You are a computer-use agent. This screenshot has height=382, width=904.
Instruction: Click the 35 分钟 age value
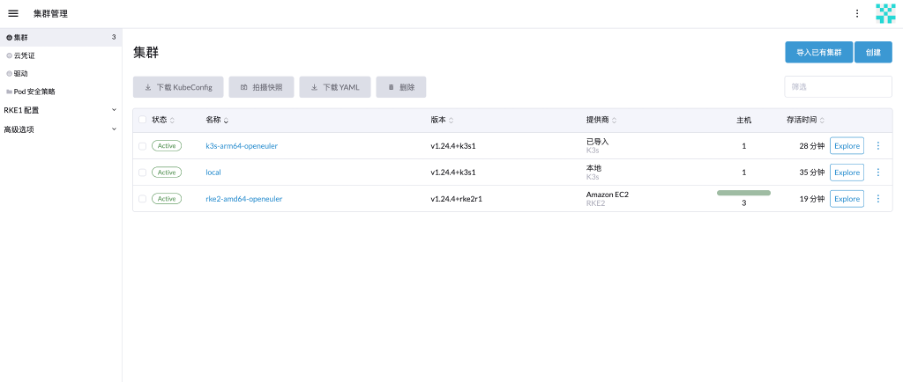click(x=812, y=172)
